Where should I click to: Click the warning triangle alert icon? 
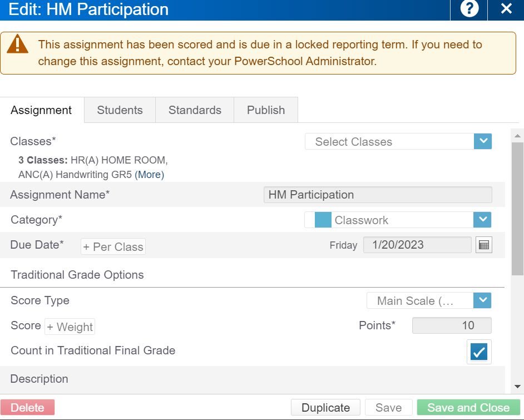[x=18, y=44]
